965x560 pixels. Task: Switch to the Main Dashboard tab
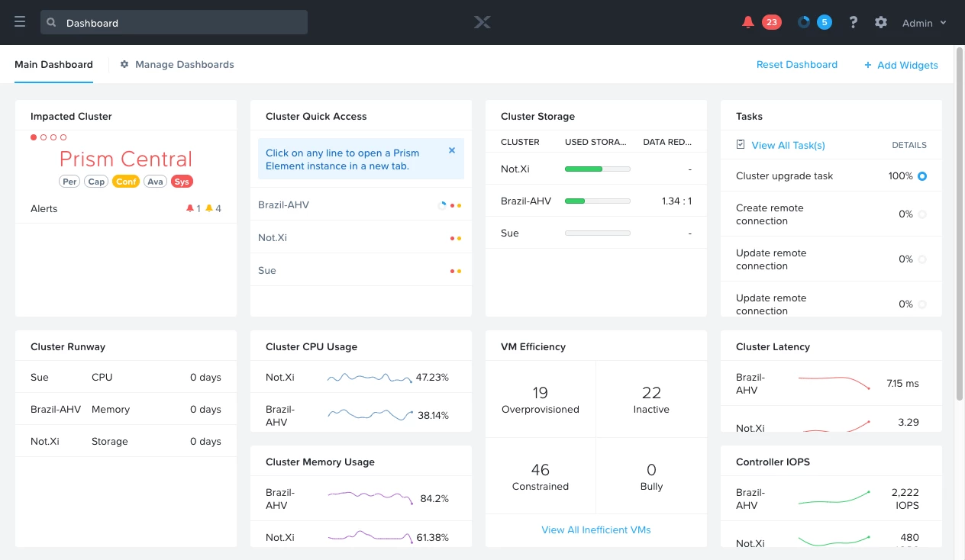53,64
